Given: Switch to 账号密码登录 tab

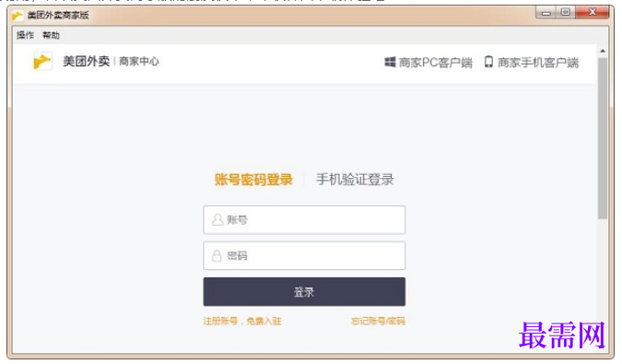Looking at the screenshot, I should (253, 180).
